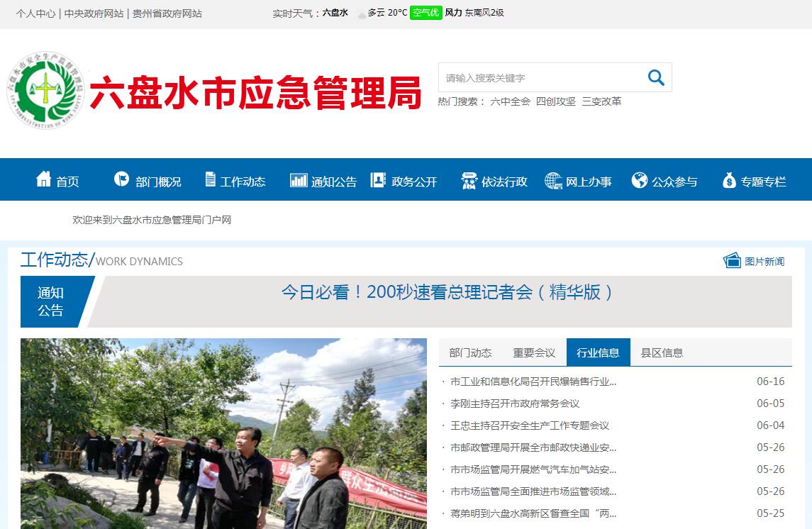Open news 市市场监管局全面推进市场监管领域
Viewport: 812px width, 529px height.
[x=533, y=491]
